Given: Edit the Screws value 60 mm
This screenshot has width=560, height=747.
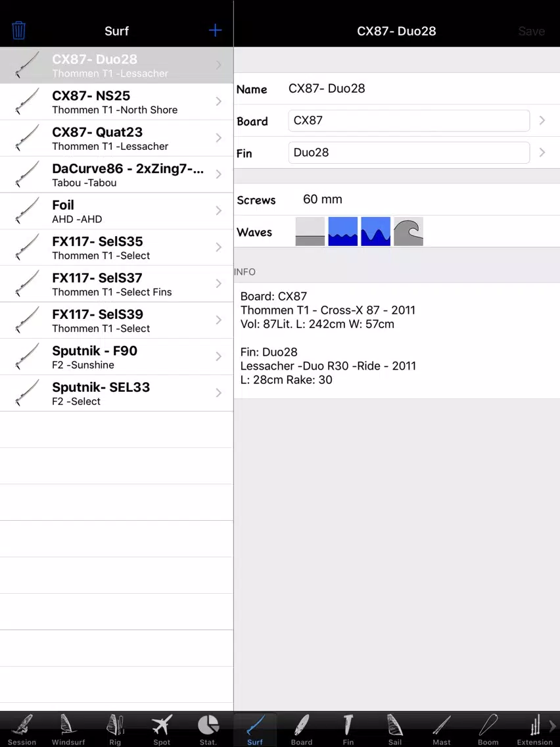Looking at the screenshot, I should [322, 199].
